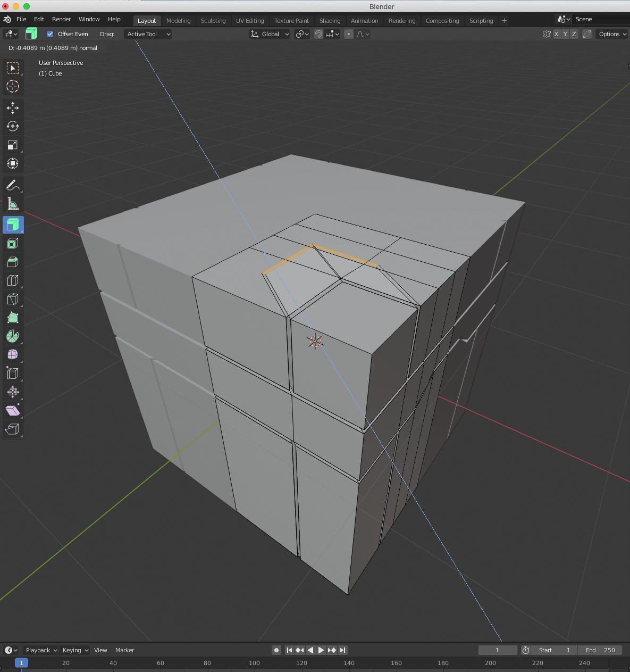Expand the Options dropdown in header

(x=611, y=34)
